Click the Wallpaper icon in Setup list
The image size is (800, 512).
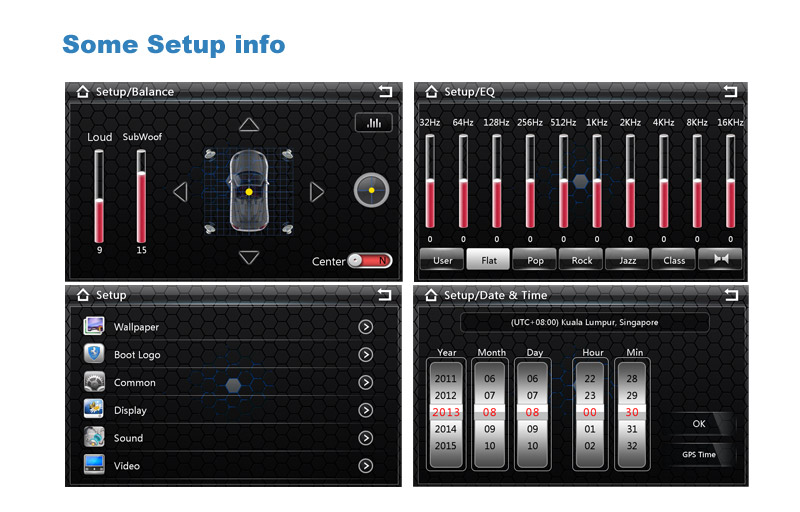95,327
